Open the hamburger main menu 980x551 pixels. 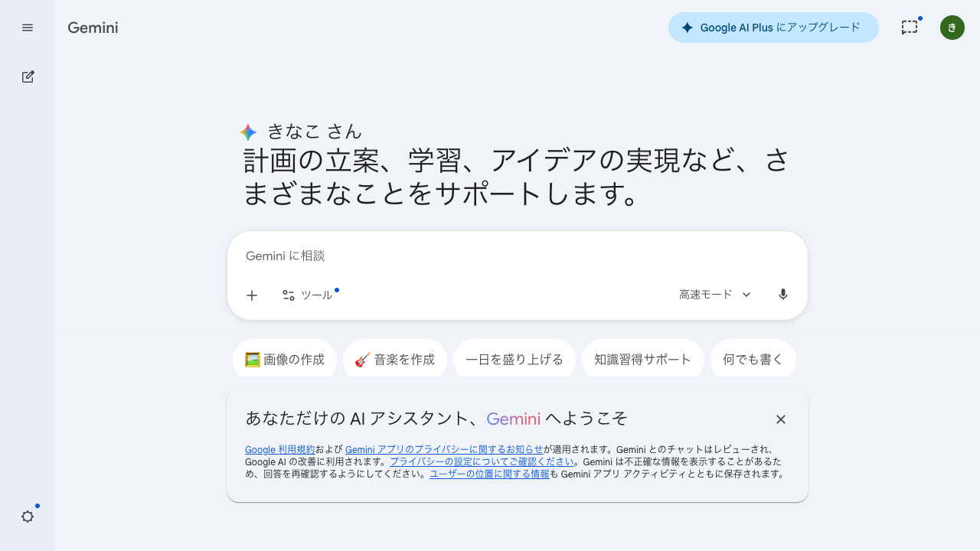pyautogui.click(x=28, y=28)
